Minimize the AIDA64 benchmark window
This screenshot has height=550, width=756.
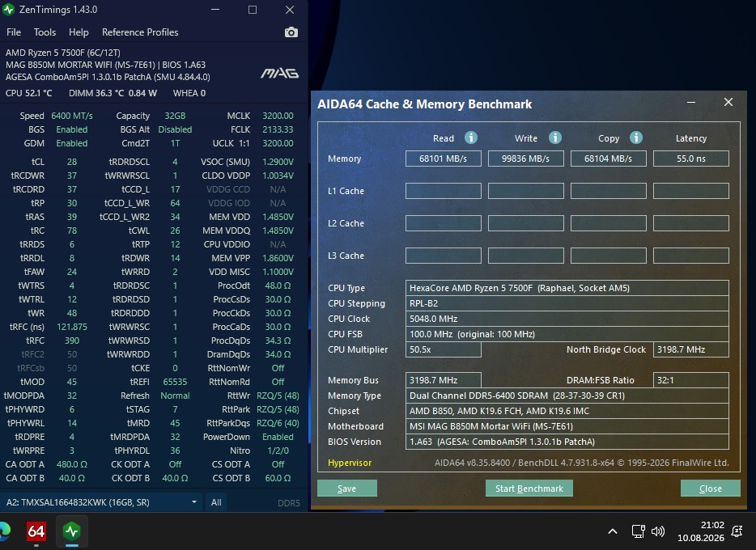[691, 102]
